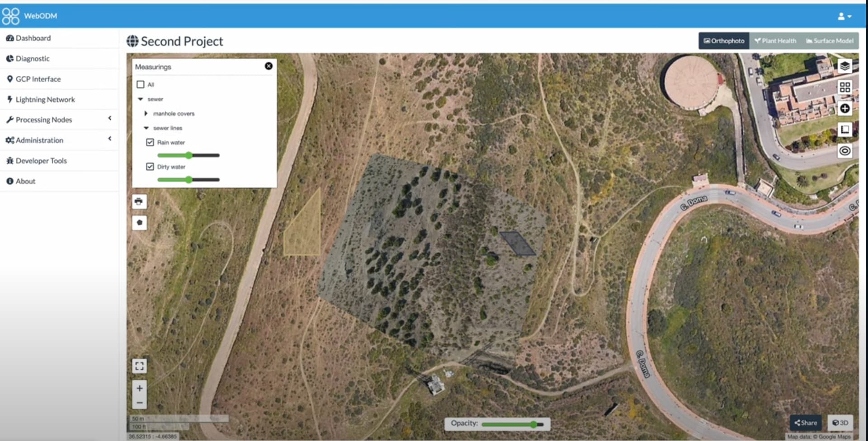The image size is (868, 441).
Task: Click the polygon measurement tool icon
Action: point(139,223)
